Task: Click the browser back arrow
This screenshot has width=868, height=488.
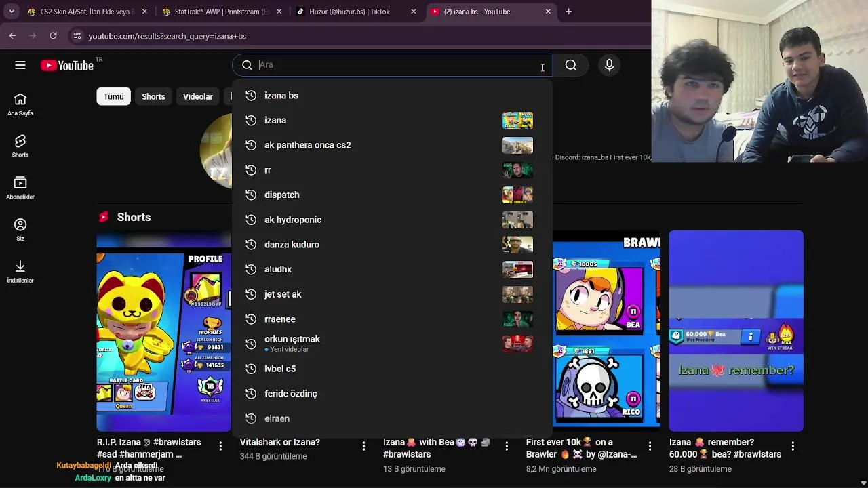Action: (x=13, y=35)
